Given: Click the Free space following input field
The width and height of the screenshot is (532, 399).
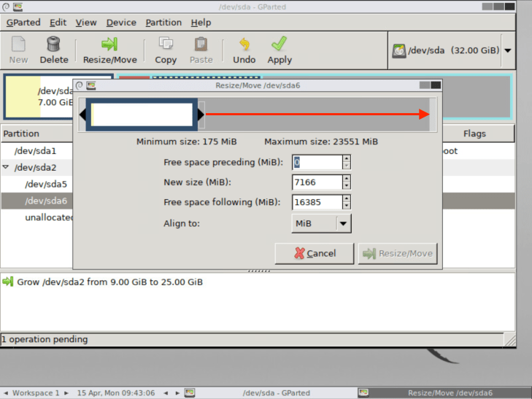Looking at the screenshot, I should 317,202.
